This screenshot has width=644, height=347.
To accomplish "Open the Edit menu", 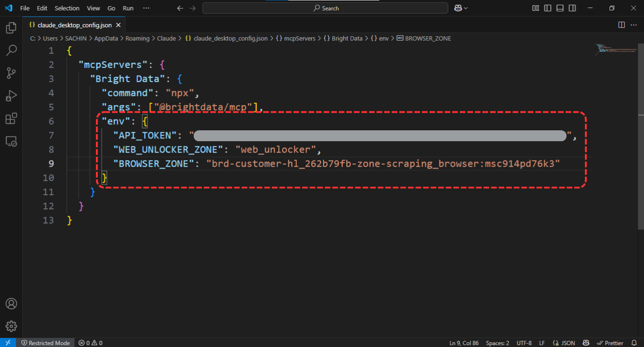I will pos(42,8).
